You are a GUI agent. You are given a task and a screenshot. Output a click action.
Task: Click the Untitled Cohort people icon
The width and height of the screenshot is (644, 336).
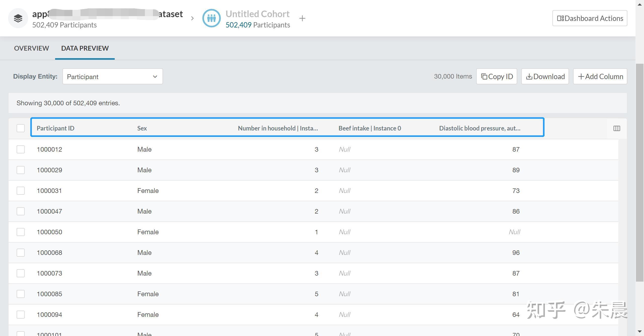point(211,18)
